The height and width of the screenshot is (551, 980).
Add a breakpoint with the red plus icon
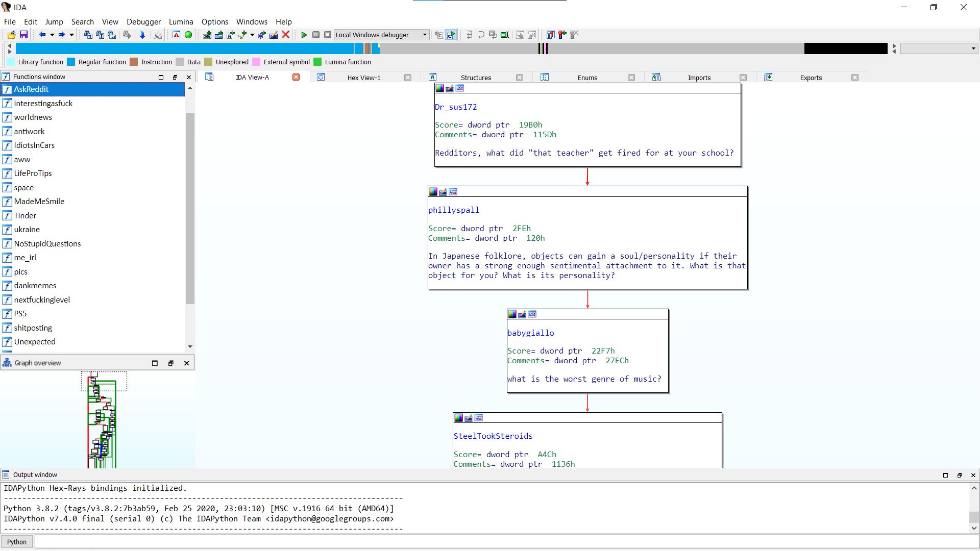(x=562, y=35)
